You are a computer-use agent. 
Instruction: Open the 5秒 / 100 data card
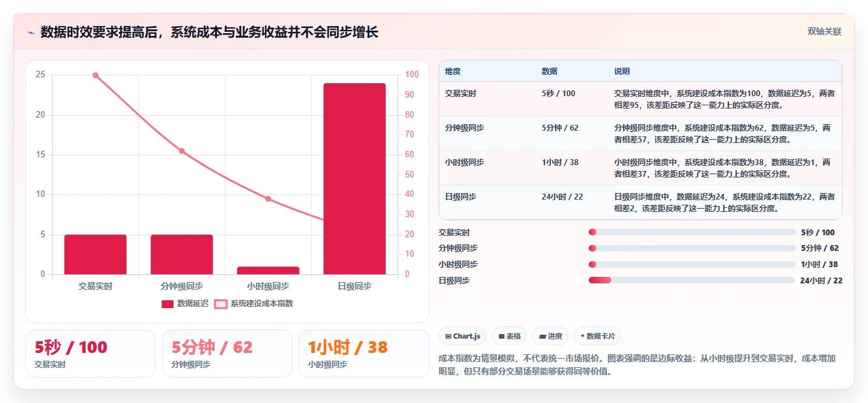(x=90, y=354)
